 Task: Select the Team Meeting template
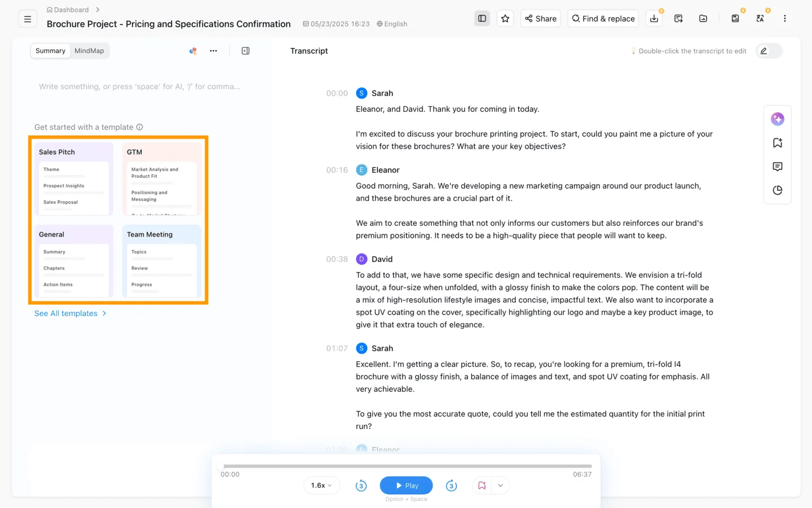coord(162,261)
